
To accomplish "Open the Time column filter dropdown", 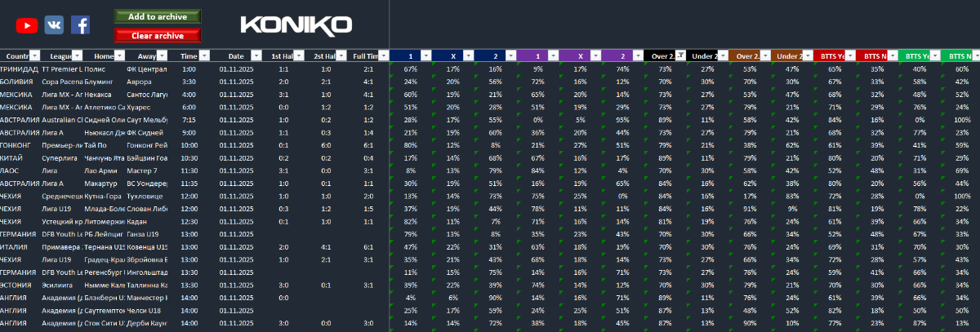I will tap(205, 56).
